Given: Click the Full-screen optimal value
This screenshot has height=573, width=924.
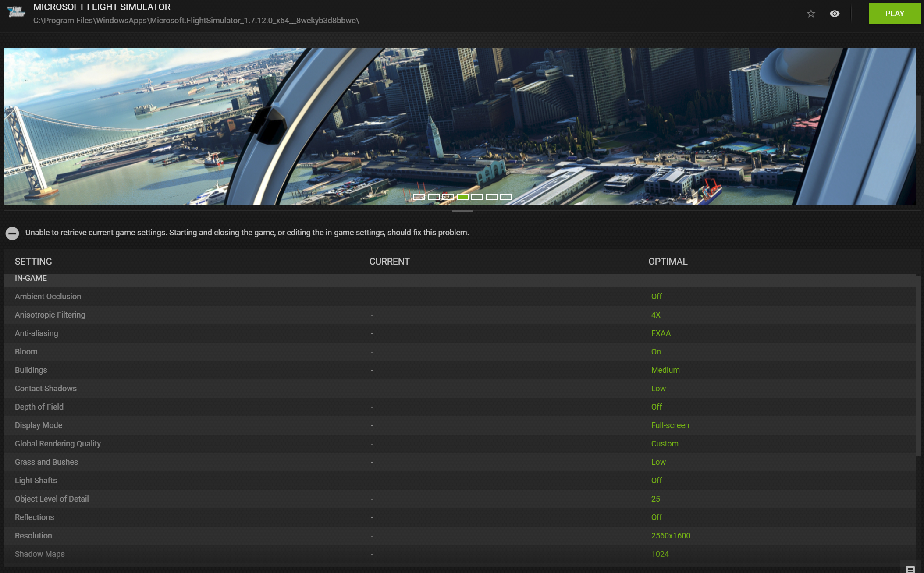Looking at the screenshot, I should [670, 425].
